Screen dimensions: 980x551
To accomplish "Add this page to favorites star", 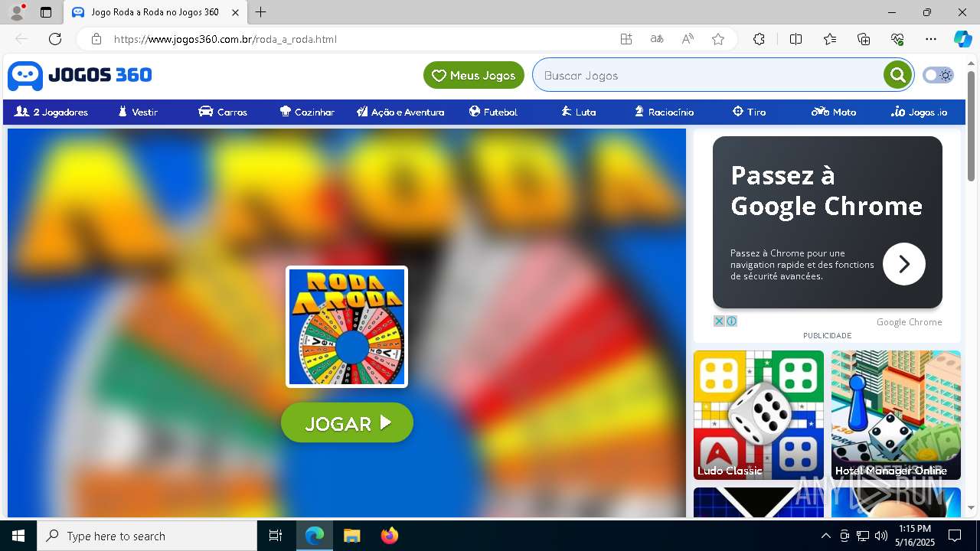I will (718, 39).
